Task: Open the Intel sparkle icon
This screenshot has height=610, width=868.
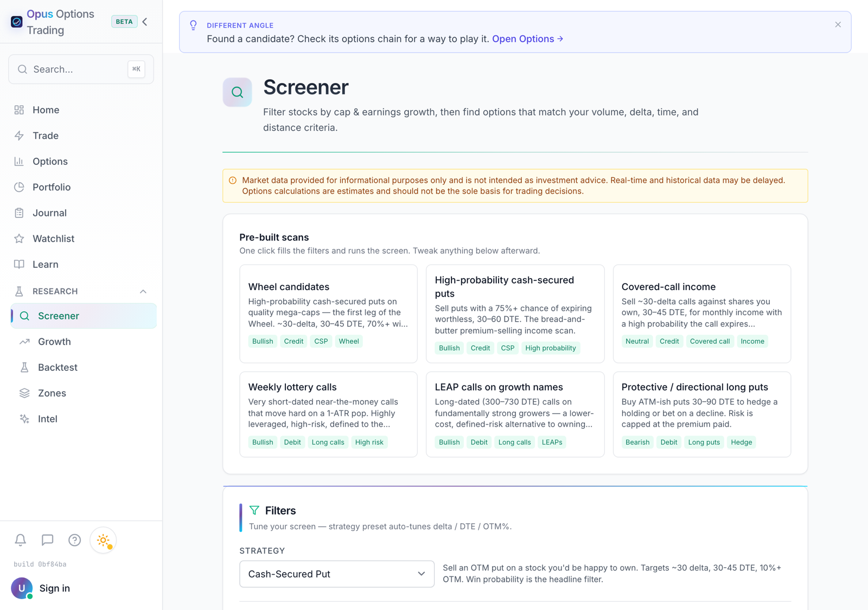Action: click(24, 419)
